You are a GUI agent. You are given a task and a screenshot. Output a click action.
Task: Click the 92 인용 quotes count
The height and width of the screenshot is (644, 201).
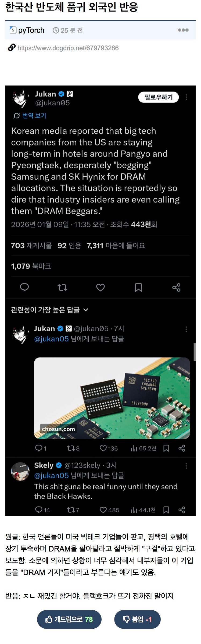[x=69, y=245]
